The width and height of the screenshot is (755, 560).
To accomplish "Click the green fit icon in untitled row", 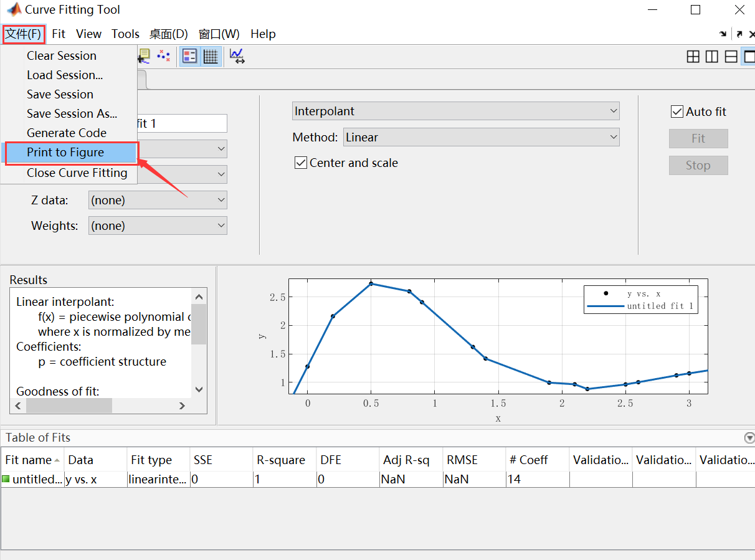I will pyautogui.click(x=6, y=479).
